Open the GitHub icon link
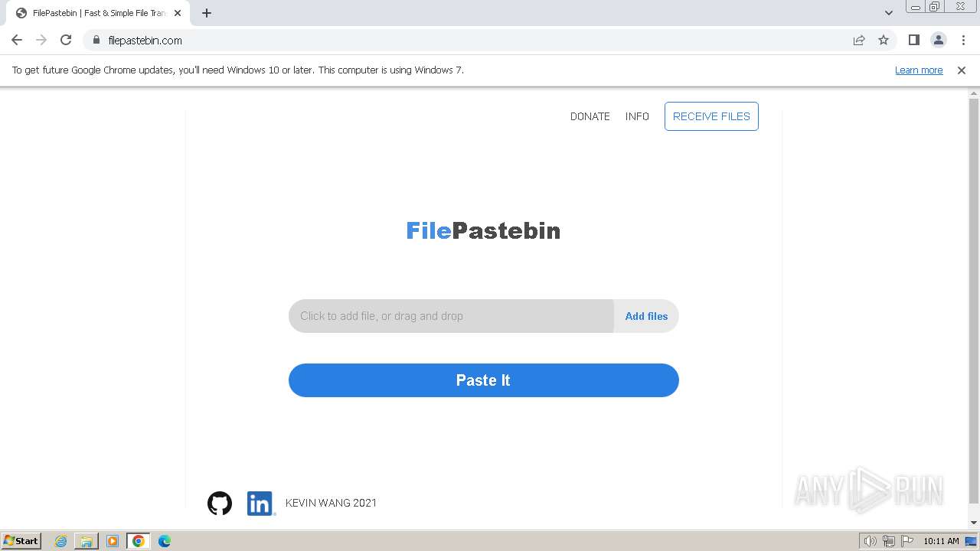This screenshot has width=980, height=551. tap(220, 503)
